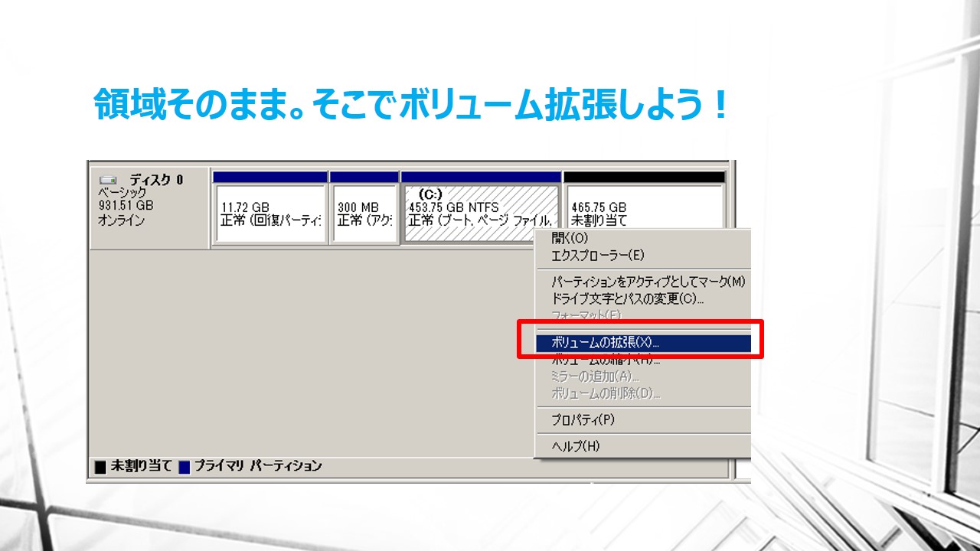Click the blue プライマリ パーティション legend swatch
This screenshot has width=980, height=551.
(184, 467)
